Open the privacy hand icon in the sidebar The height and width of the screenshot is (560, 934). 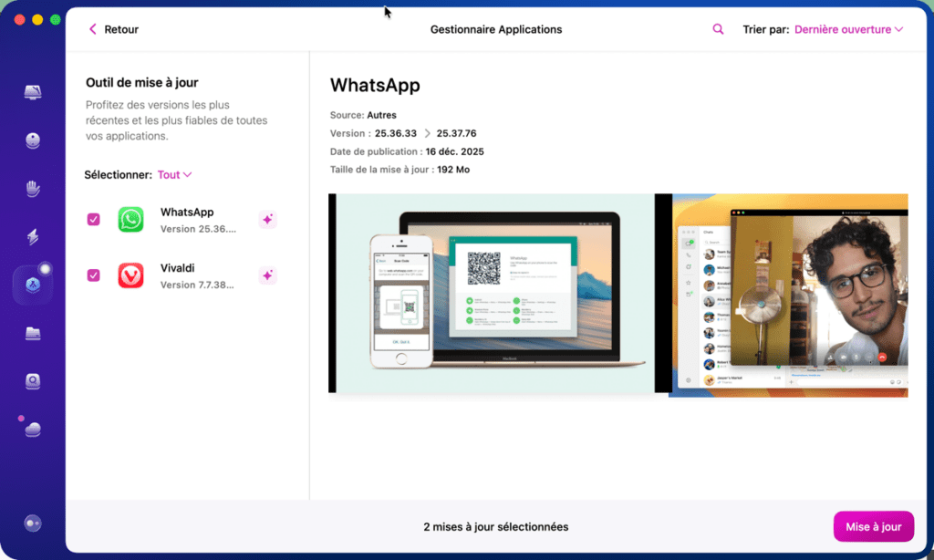33,188
